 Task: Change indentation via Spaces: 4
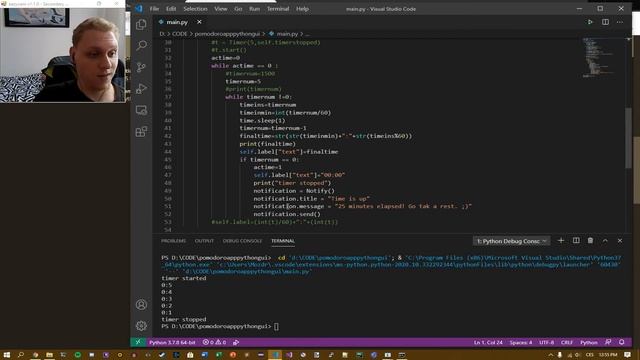(520, 342)
